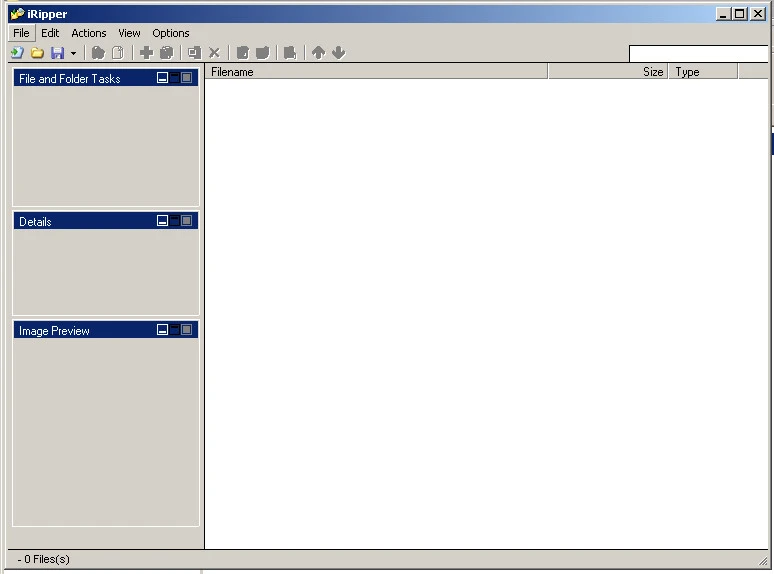Viewport: 774px width, 574px height.
Task: Click the blue floppy disk save icon
Action: (x=58, y=52)
